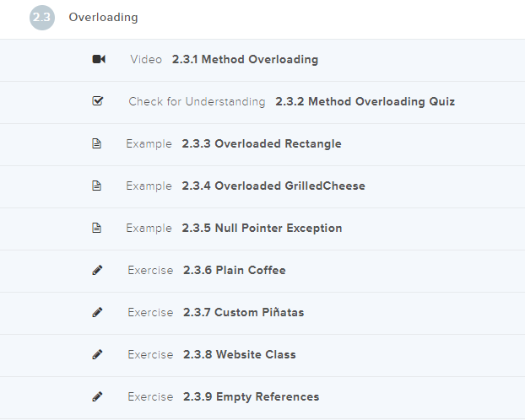This screenshot has width=525, height=420.
Task: Click the document icon next to Overloaded GrilledCheese
Action: pos(97,186)
